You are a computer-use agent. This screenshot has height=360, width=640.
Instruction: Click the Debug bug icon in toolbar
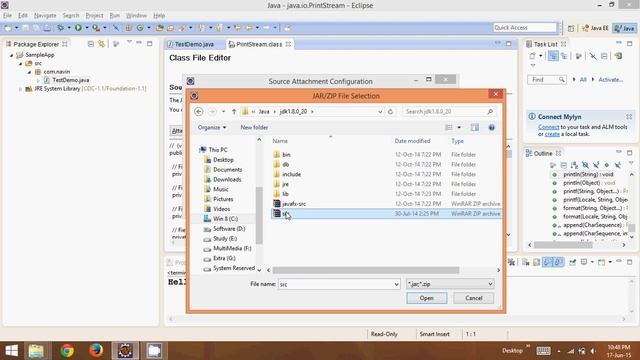60,28
